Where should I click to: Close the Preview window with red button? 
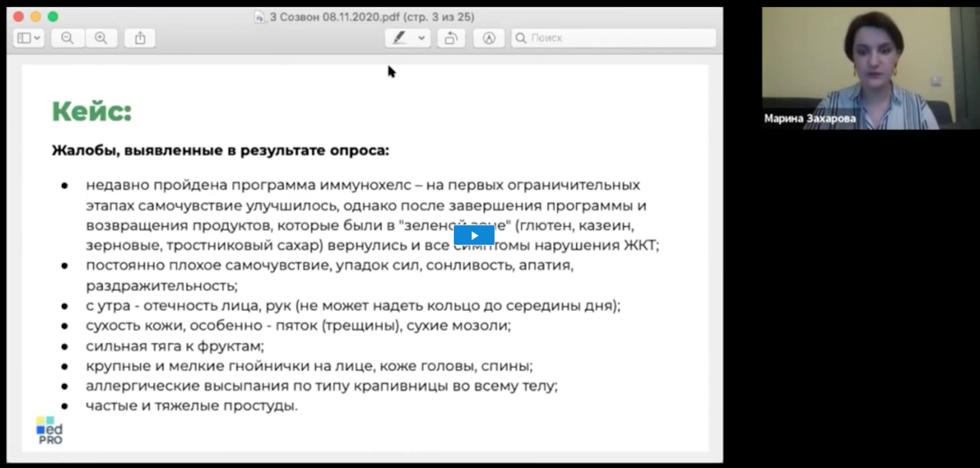(x=19, y=17)
